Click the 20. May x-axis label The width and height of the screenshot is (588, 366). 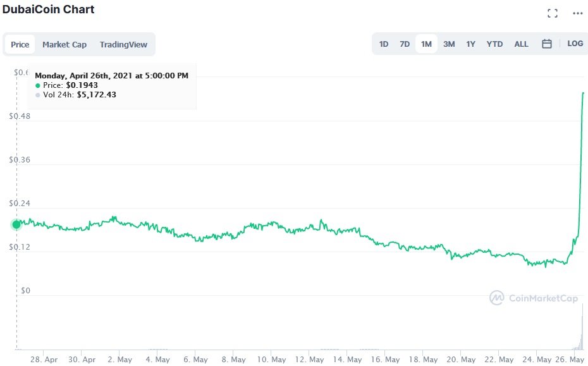461,359
